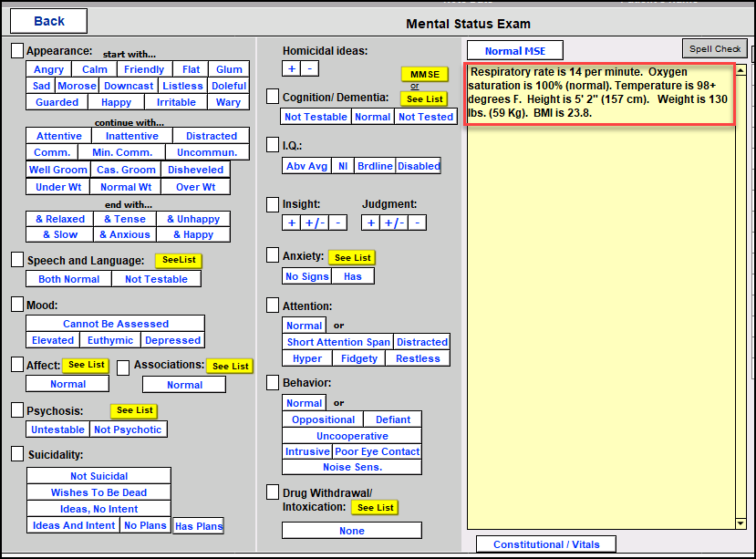
Task: Check the Anxiety section checkbox
Action: coord(273,255)
